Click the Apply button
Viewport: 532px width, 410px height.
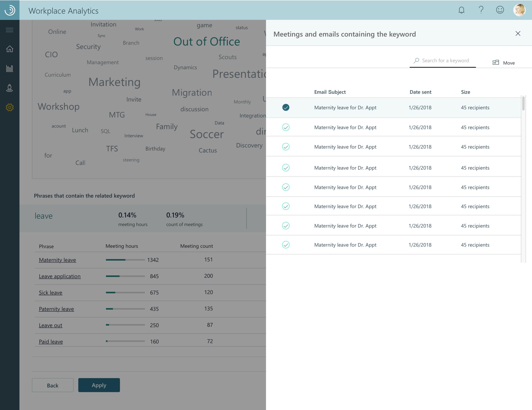[99, 385]
